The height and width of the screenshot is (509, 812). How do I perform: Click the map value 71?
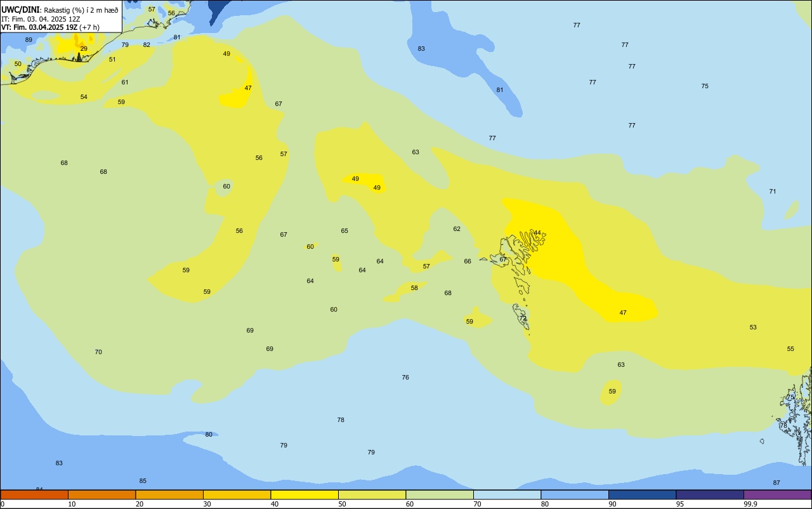click(x=773, y=192)
